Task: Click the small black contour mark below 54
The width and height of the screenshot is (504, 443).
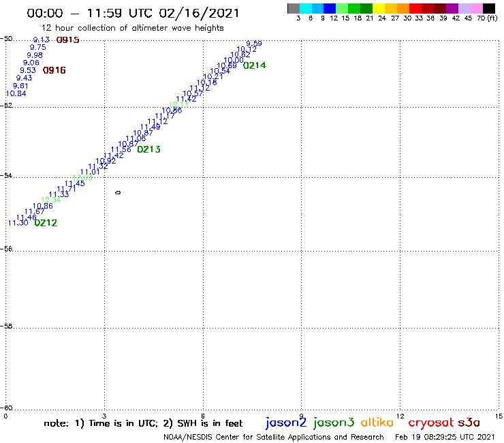Action: [118, 192]
